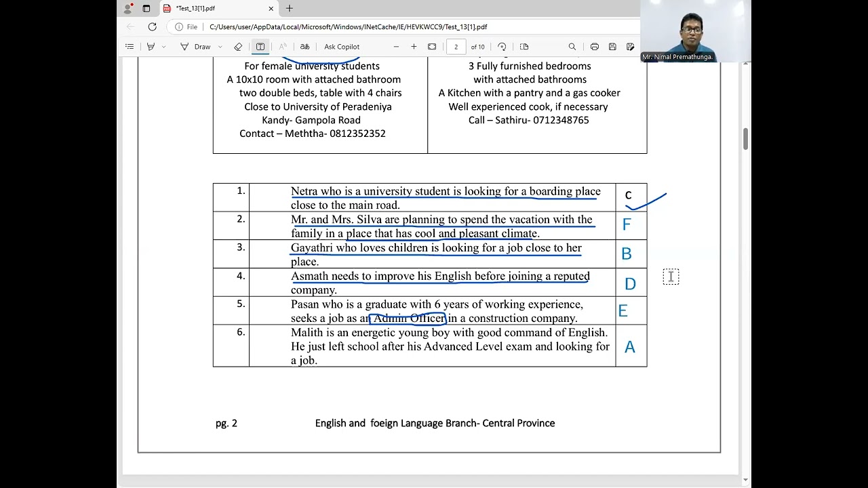Click the vertical scrollbar thumb
Viewport: 868px width, 488px height.
click(x=746, y=138)
